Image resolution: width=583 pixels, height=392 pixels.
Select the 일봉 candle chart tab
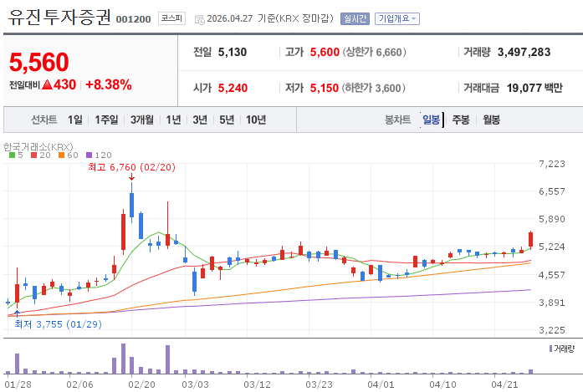(432, 120)
